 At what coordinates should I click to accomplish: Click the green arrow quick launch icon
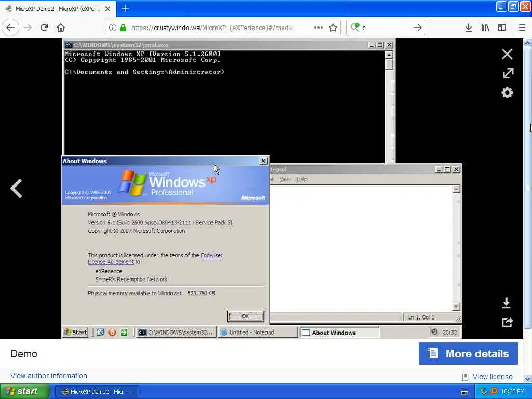coord(124,332)
